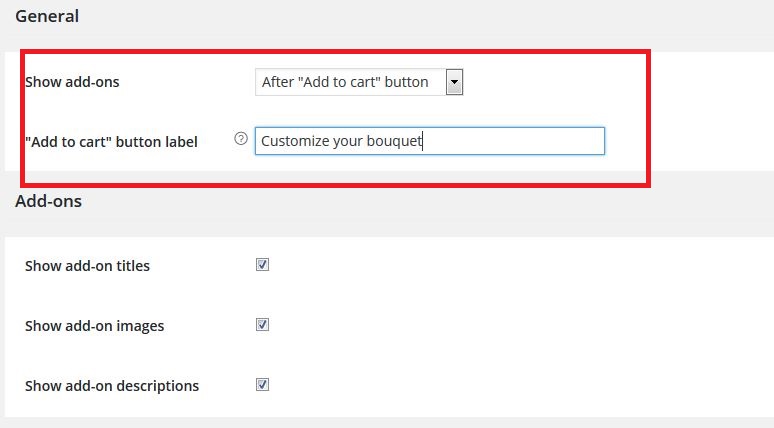Viewport: 774px width, 428px height.
Task: Focus the "Add to cart" button label field
Action: [x=429, y=141]
